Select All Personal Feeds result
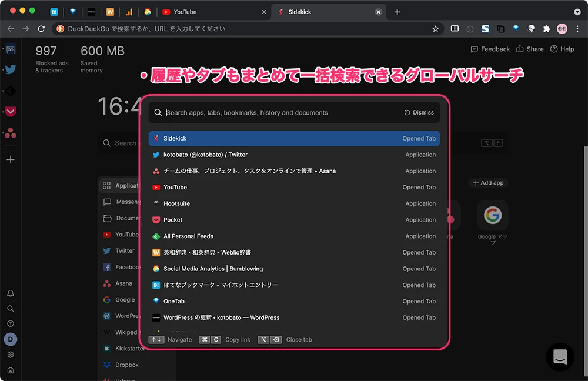 [294, 236]
